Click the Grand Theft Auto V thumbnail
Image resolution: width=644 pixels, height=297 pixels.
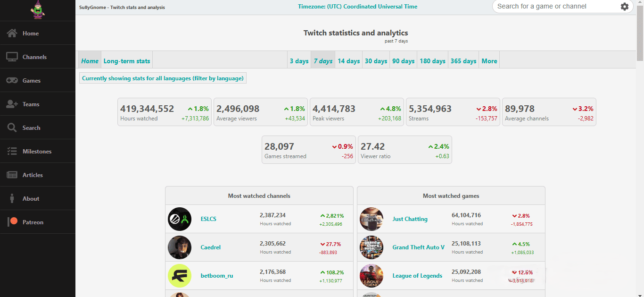coord(372,247)
